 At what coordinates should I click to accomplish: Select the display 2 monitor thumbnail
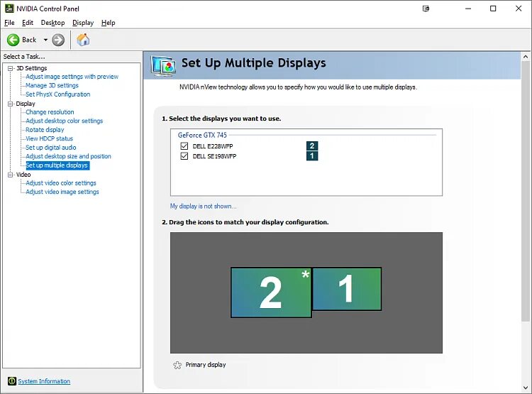pos(271,292)
